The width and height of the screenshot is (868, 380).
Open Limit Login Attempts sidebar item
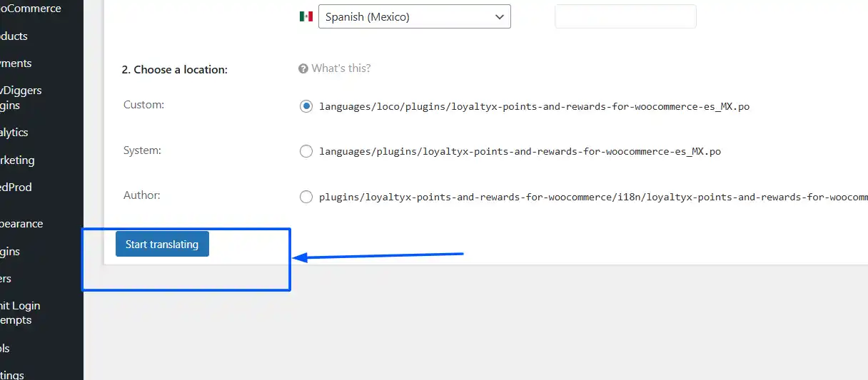pyautogui.click(x=20, y=312)
